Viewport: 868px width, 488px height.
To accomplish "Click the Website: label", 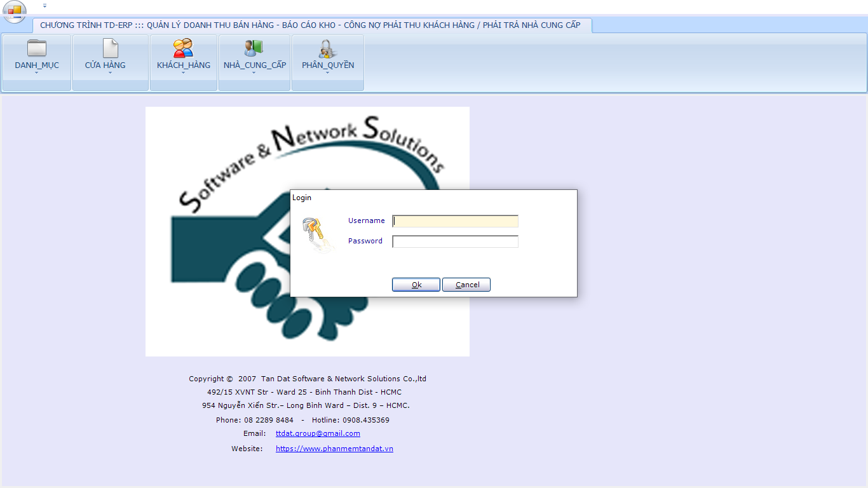I will tap(247, 449).
